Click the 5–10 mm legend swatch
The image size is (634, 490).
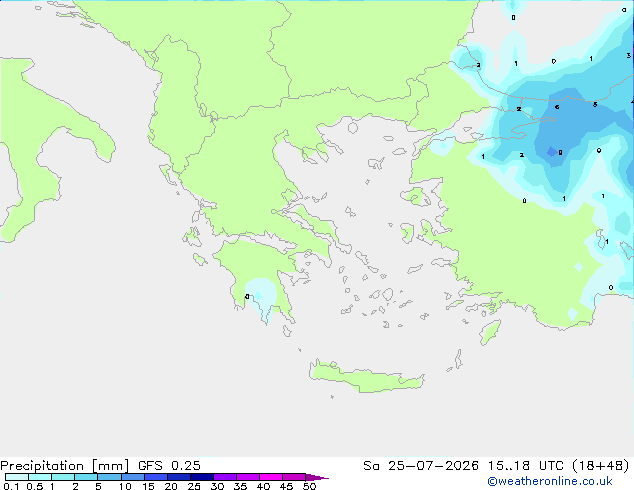pos(109,477)
